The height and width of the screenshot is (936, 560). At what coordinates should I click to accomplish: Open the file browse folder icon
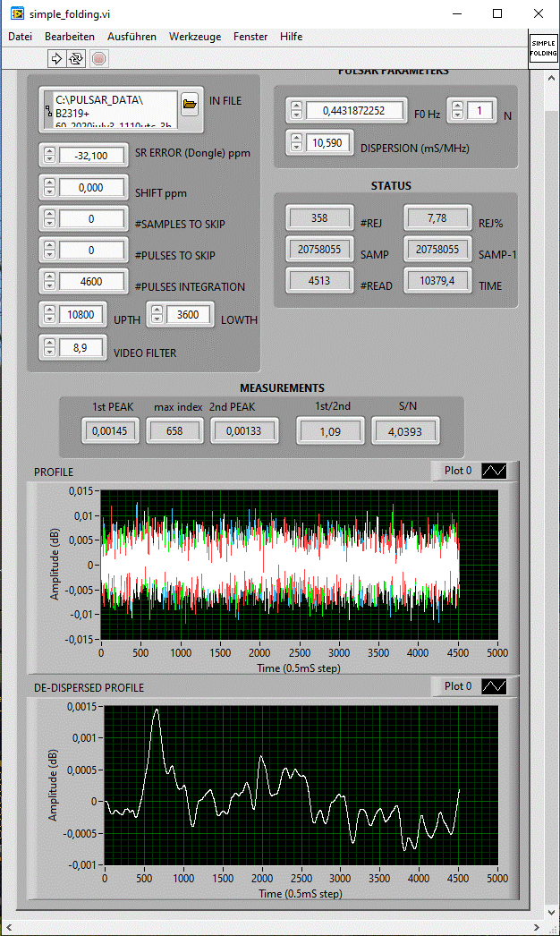pyautogui.click(x=190, y=104)
